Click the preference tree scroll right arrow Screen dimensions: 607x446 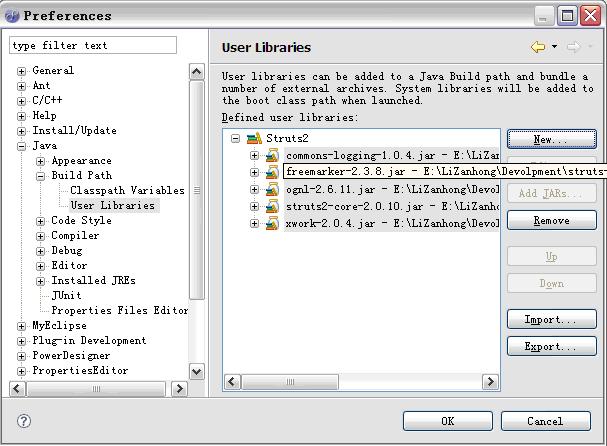coord(180,388)
